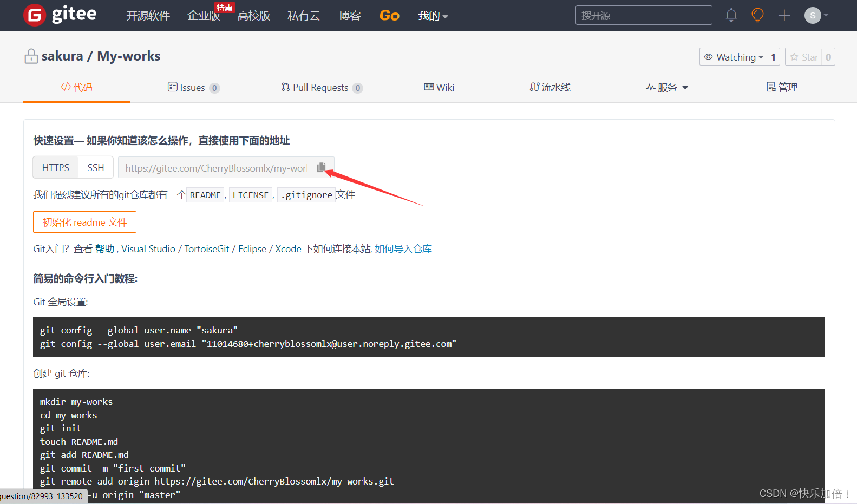Click the LICENSE tag
Screen dimensions: 857x504
click(251, 195)
